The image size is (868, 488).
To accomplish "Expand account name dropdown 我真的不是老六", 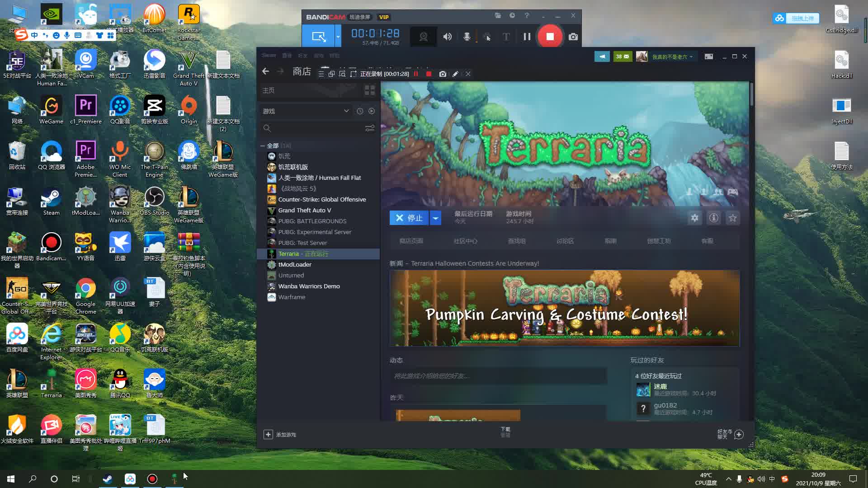I will click(672, 56).
